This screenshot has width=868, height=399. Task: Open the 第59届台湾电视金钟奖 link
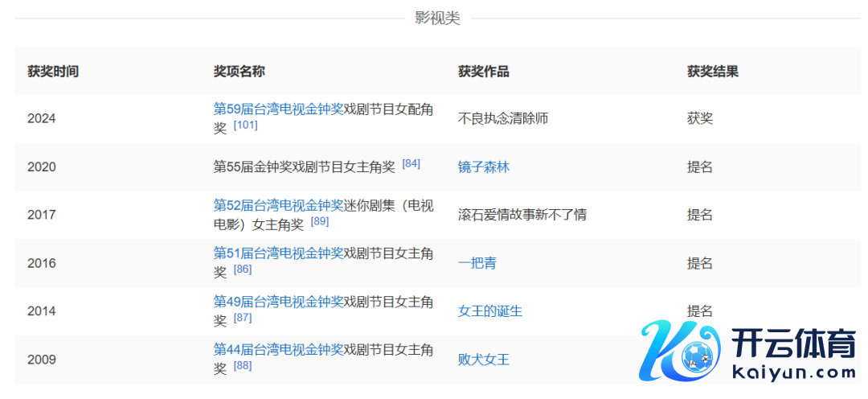coord(278,109)
